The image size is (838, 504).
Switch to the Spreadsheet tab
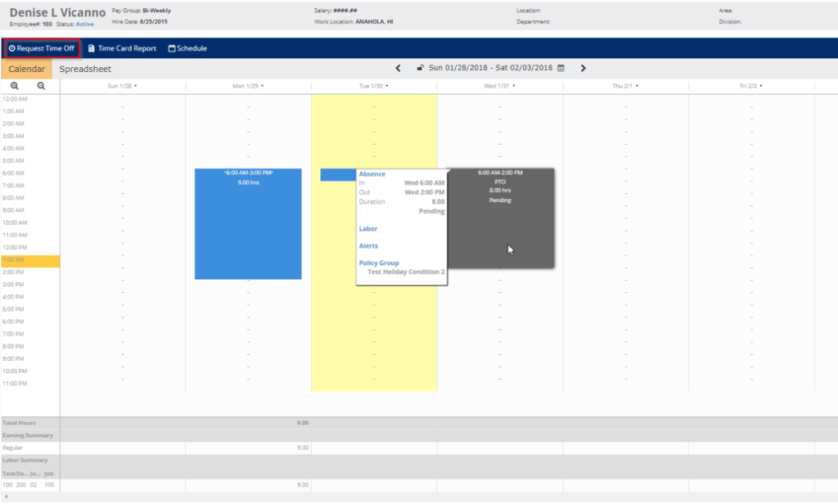(85, 69)
